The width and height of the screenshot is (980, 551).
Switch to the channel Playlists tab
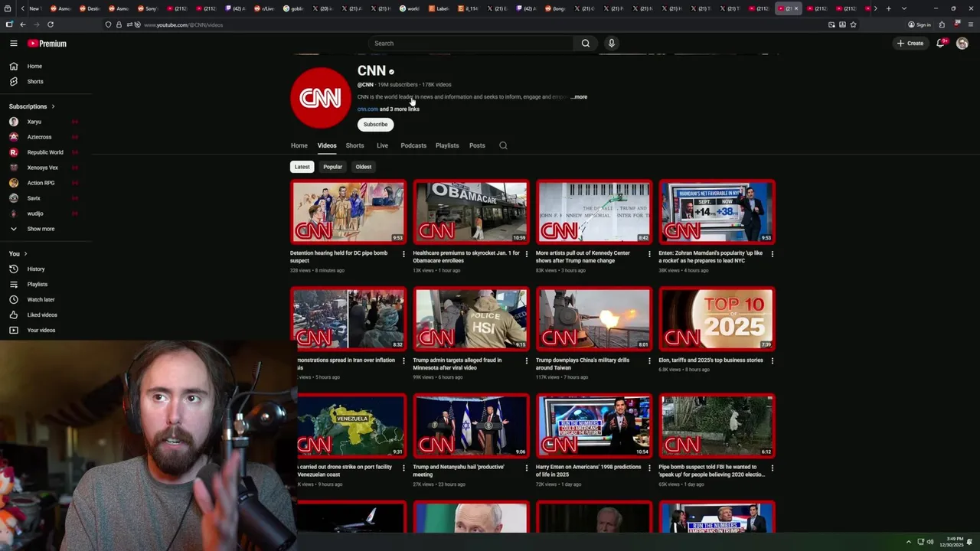tap(447, 145)
